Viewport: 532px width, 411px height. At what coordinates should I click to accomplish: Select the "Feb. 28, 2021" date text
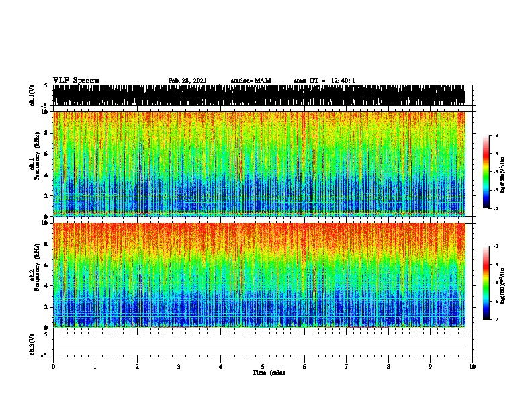coord(187,81)
